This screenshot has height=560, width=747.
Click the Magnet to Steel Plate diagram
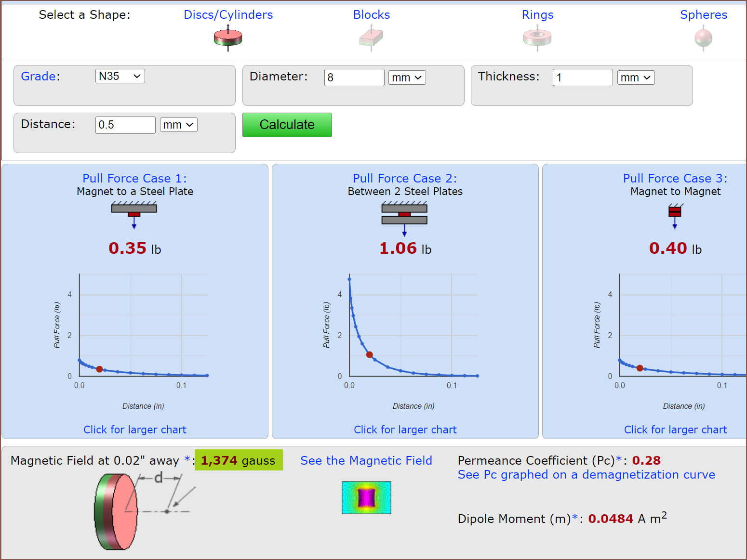coord(134,214)
